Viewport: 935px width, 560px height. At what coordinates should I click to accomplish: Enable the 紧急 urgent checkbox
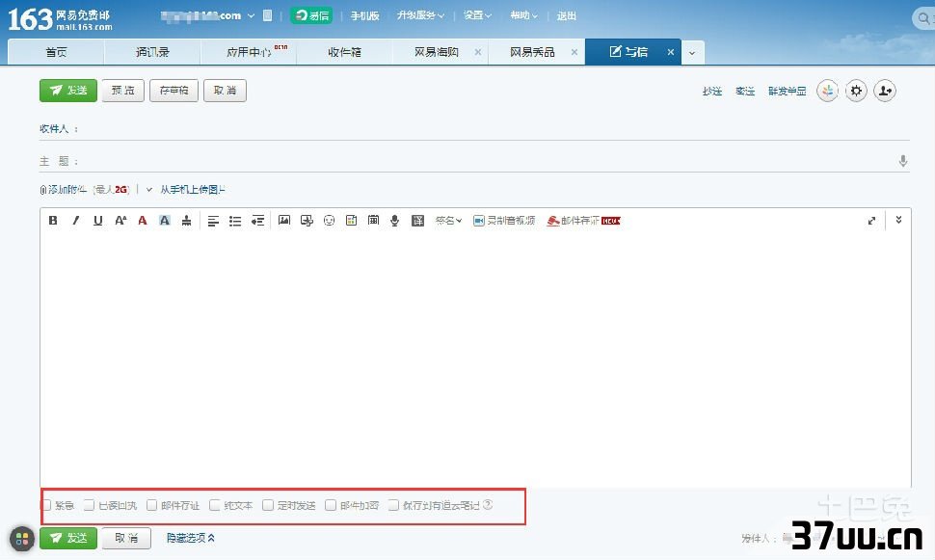pyautogui.click(x=46, y=505)
